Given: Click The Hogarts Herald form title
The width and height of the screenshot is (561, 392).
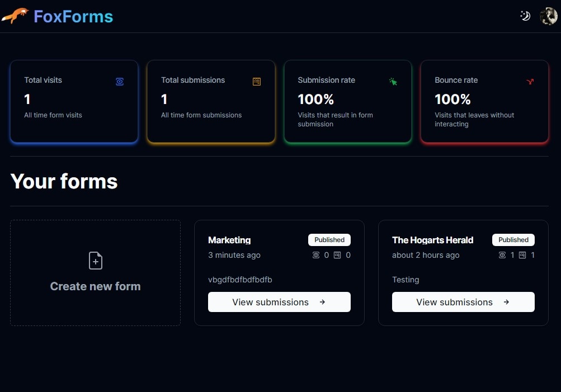Looking at the screenshot, I should tap(432, 240).
